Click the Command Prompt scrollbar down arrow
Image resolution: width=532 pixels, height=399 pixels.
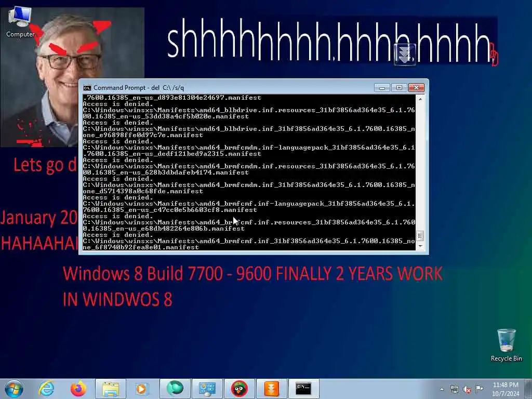[420, 246]
